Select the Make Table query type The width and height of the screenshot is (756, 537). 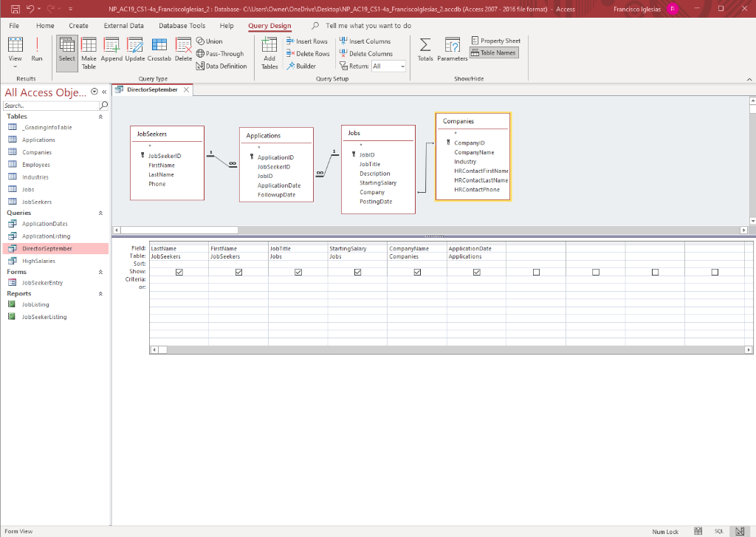[89, 52]
